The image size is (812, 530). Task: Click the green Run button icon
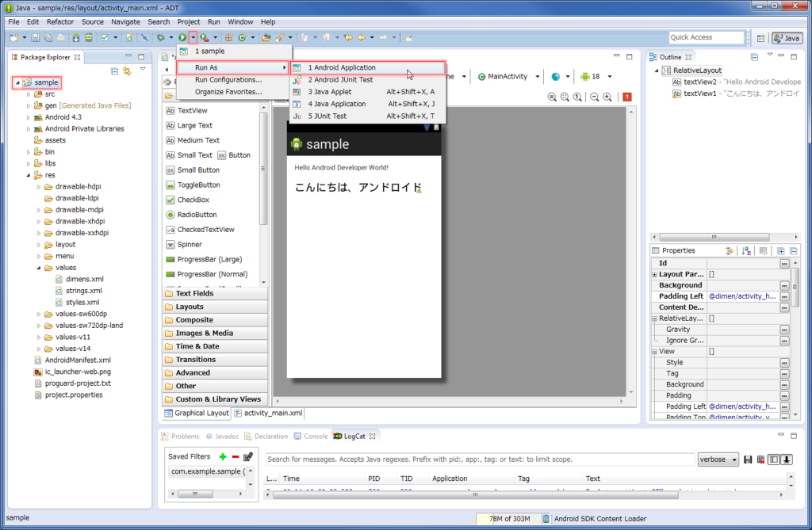pos(182,38)
